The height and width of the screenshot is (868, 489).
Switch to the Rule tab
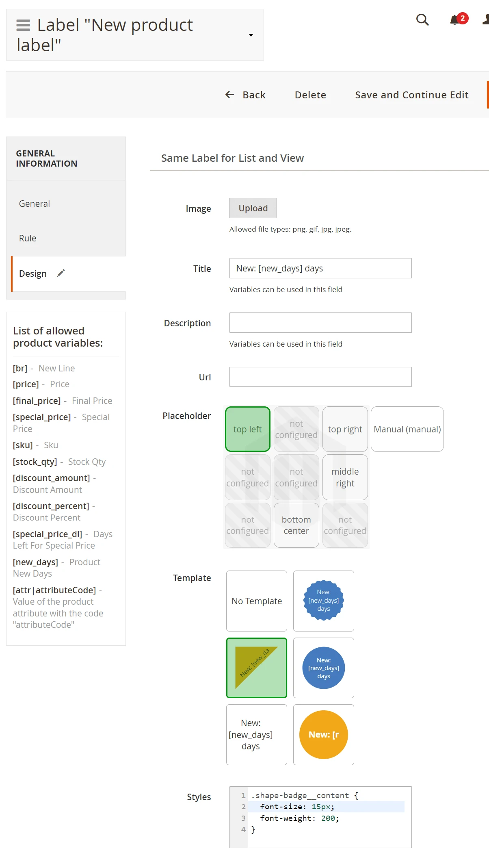click(x=28, y=238)
